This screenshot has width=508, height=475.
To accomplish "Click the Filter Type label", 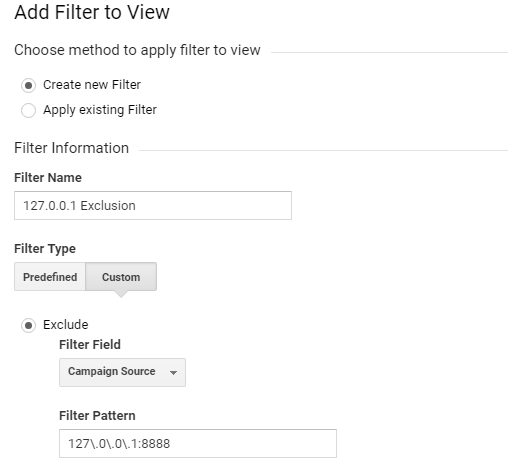I will coord(45,249).
